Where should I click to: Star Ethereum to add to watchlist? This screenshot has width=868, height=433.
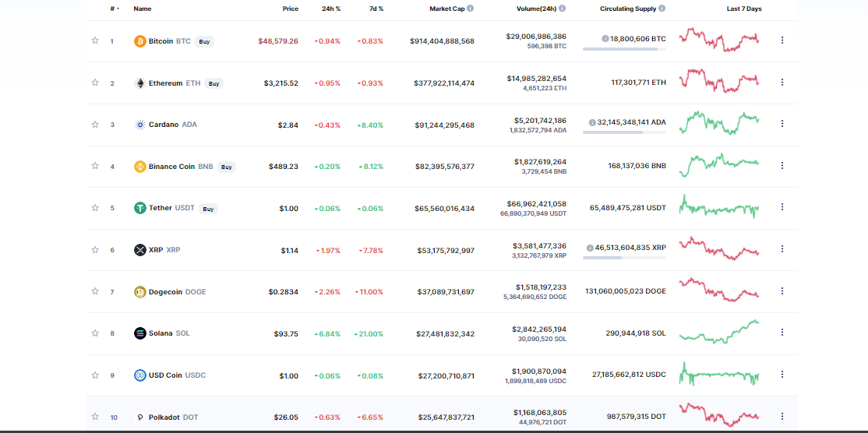[x=95, y=83]
